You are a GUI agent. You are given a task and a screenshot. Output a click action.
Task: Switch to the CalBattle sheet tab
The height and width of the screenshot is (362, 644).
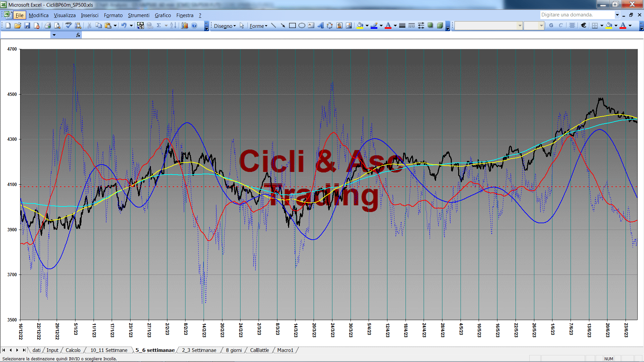coord(259,350)
